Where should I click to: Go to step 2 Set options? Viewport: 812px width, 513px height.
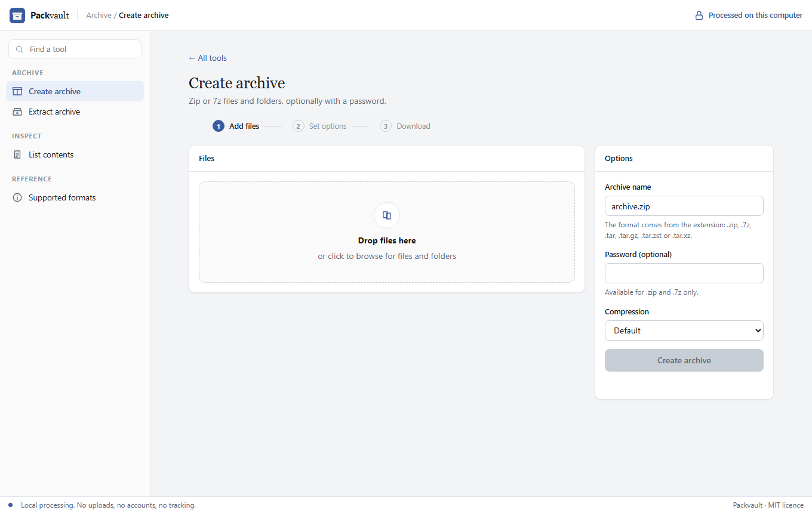319,126
